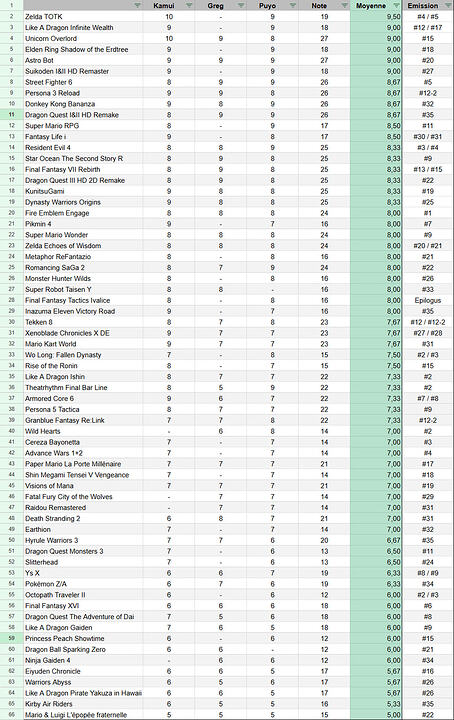Select Unicorn Overlord Kamui score cell
The width and height of the screenshot is (454, 720).
coord(169,39)
